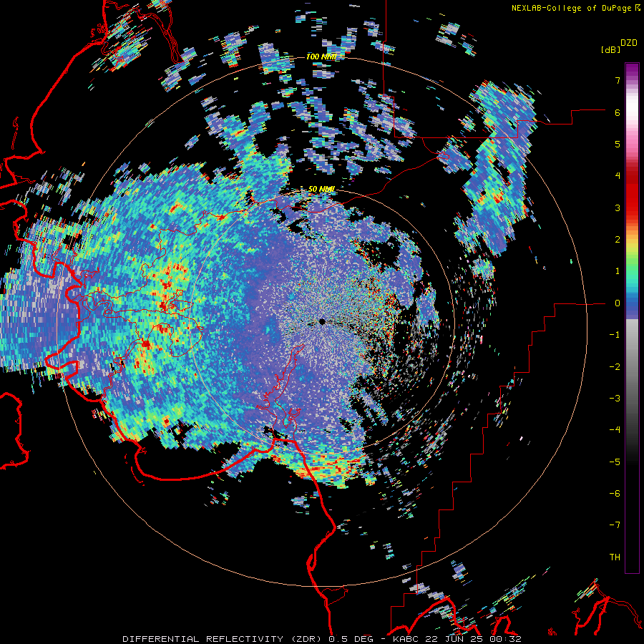This screenshot has height=644, width=644.
Task: Click the 0.5 DEG elevation text
Action: point(351,639)
